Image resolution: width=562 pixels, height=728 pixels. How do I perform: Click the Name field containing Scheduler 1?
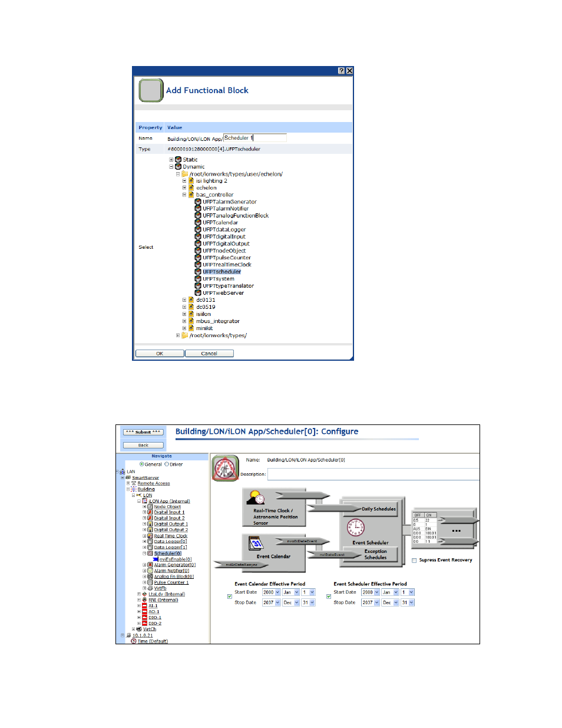[254, 138]
